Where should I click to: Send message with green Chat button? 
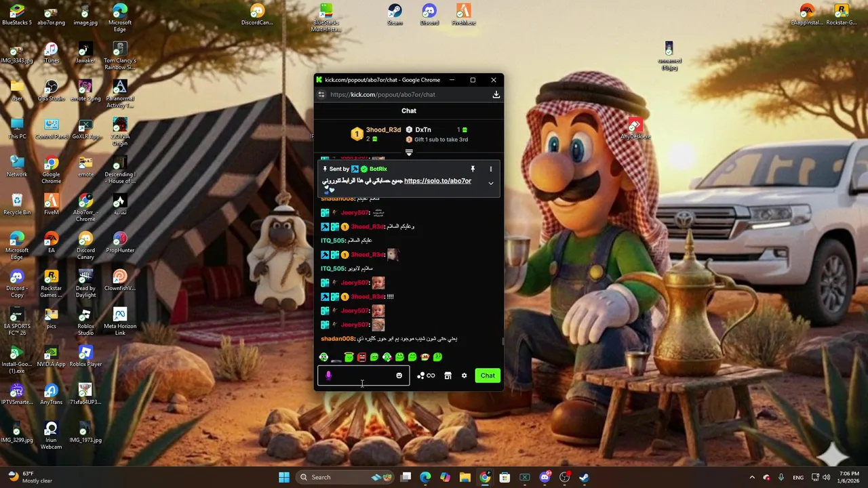tap(488, 375)
